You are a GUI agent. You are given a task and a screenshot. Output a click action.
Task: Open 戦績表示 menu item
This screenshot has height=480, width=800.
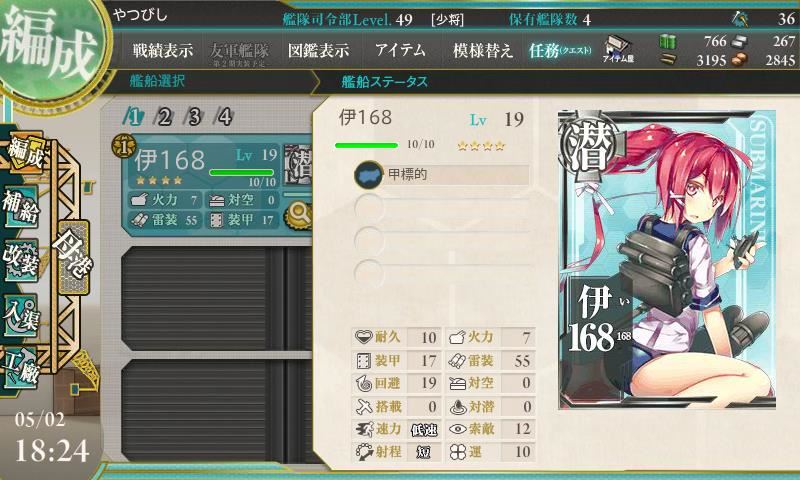point(163,50)
